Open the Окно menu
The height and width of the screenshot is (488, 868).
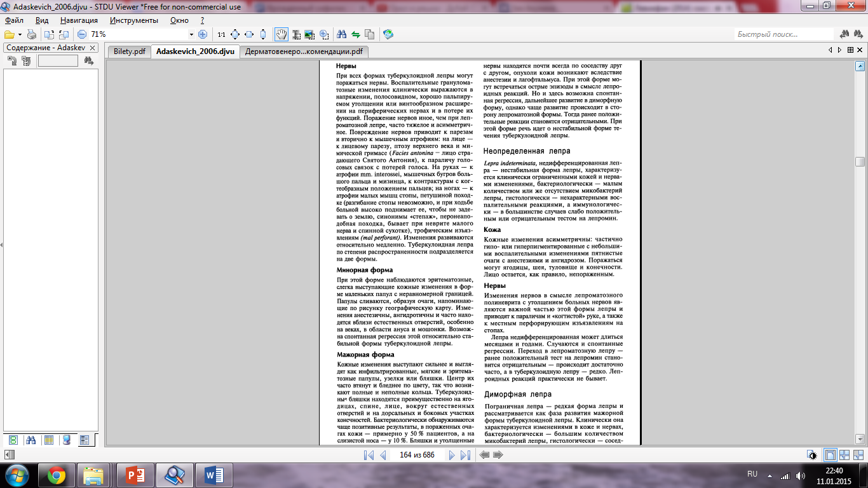coord(180,20)
